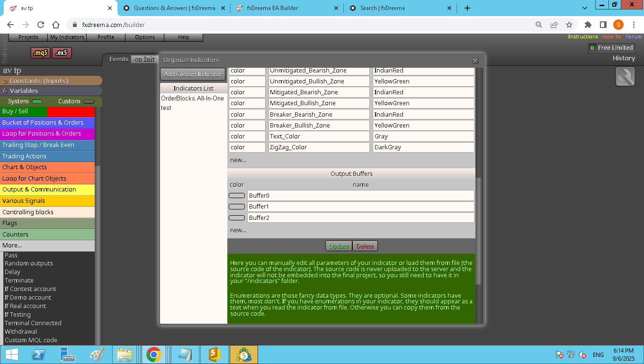The height and width of the screenshot is (364, 644).
Task: Open the Forum link
Action: [x=634, y=36]
